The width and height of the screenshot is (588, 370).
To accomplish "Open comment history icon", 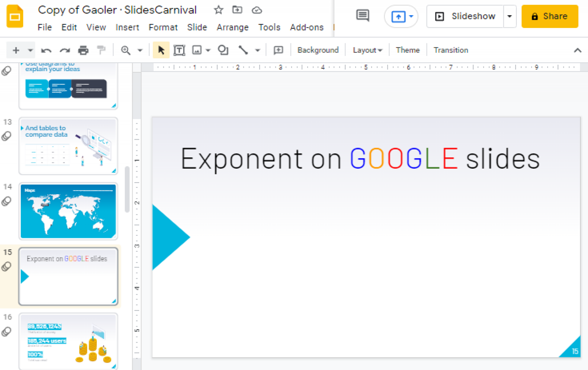I will (363, 16).
